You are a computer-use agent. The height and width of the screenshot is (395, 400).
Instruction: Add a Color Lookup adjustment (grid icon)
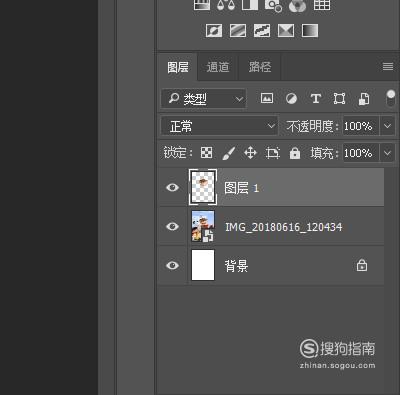click(x=322, y=5)
